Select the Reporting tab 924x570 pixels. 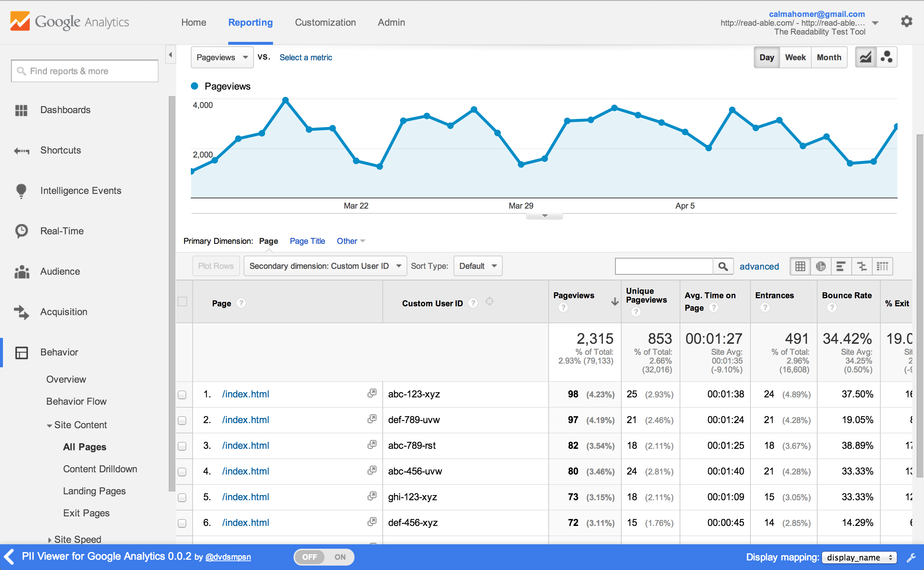tap(250, 22)
